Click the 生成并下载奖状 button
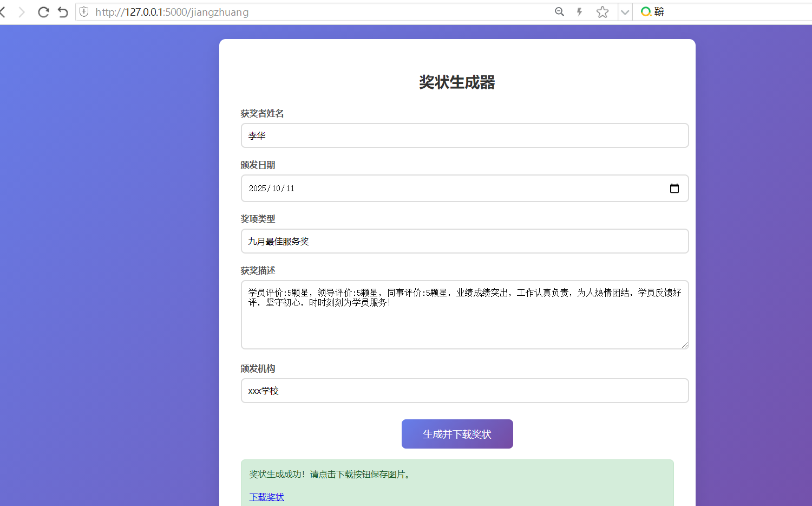The image size is (812, 506). 457,434
